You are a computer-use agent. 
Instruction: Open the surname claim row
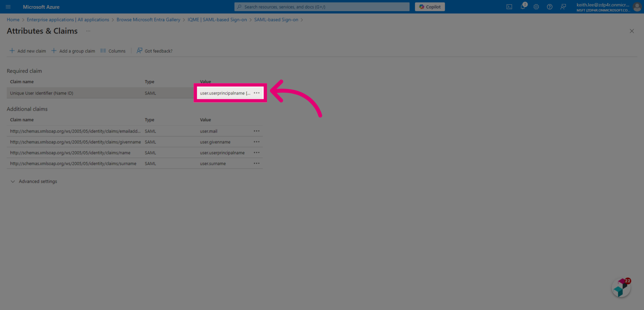[135, 163]
